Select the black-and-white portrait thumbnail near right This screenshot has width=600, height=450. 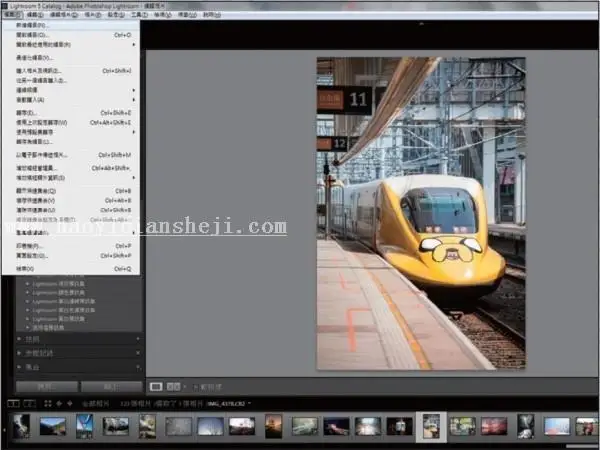click(525, 426)
